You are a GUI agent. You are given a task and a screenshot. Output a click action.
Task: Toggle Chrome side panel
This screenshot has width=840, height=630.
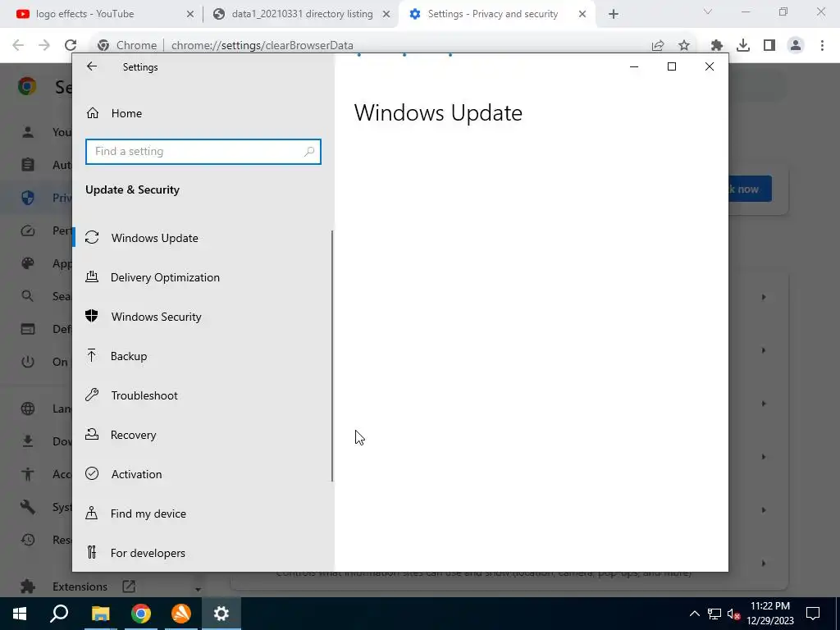[x=769, y=46]
